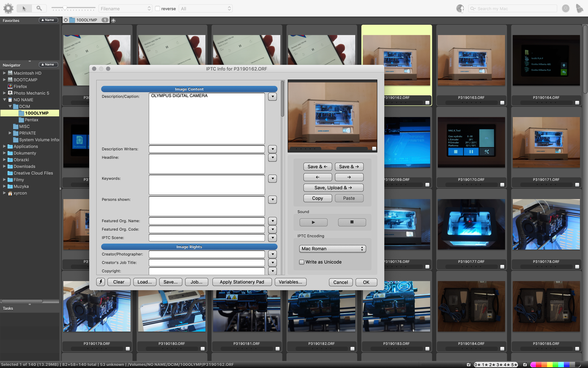
Task: Open the Description/Caption field dropdown arrow
Action: [272, 97]
